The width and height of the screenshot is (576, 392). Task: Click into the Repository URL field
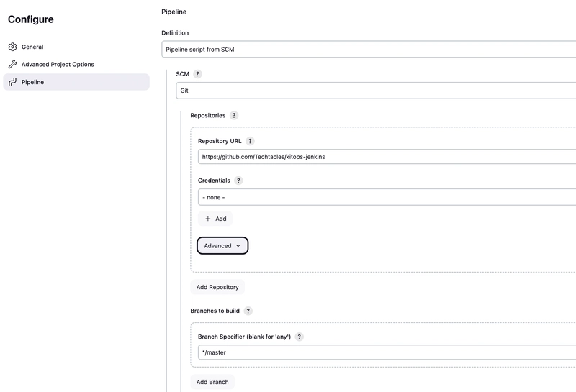click(x=387, y=157)
